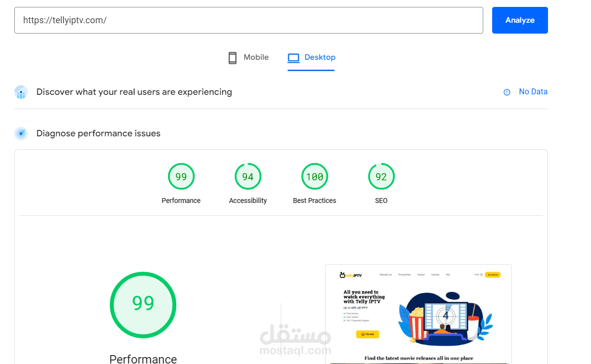Click the Telly IPTV logo in the thumbnail
The image size is (591, 364).
click(350, 275)
